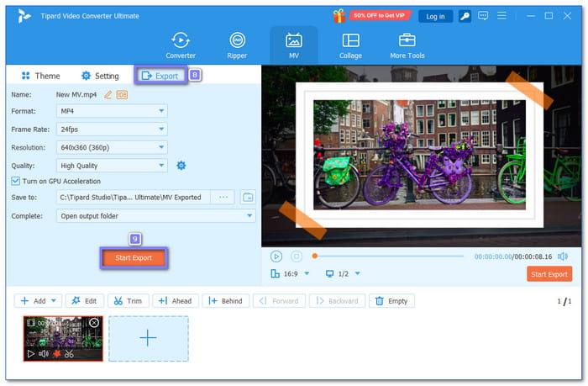Open the Ripper module
Image resolution: width=588 pixels, height=386 pixels.
pos(237,45)
